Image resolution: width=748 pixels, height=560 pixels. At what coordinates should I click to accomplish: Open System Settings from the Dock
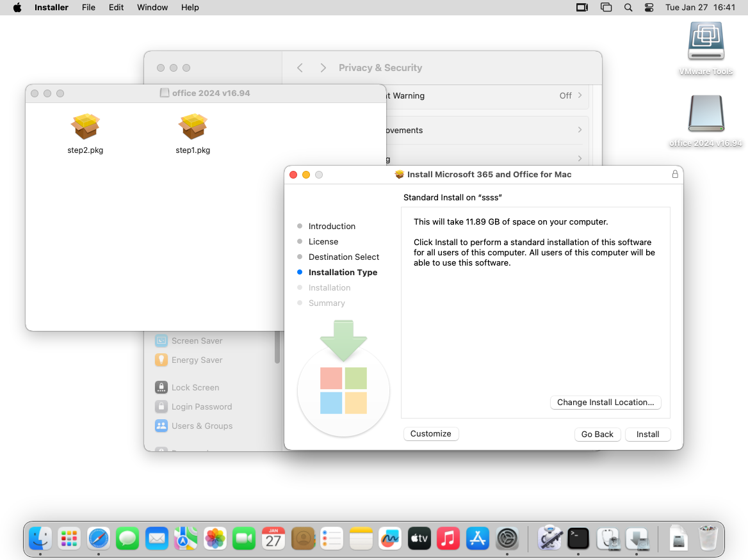pos(507,538)
